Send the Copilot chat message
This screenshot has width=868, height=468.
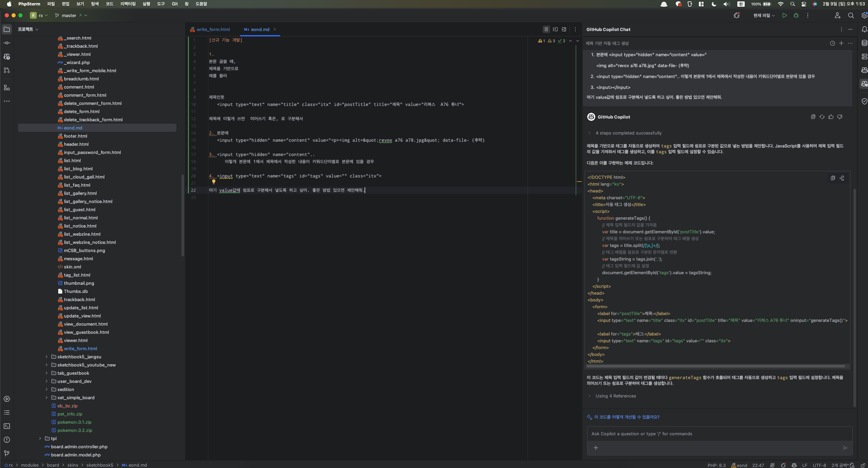click(x=845, y=448)
